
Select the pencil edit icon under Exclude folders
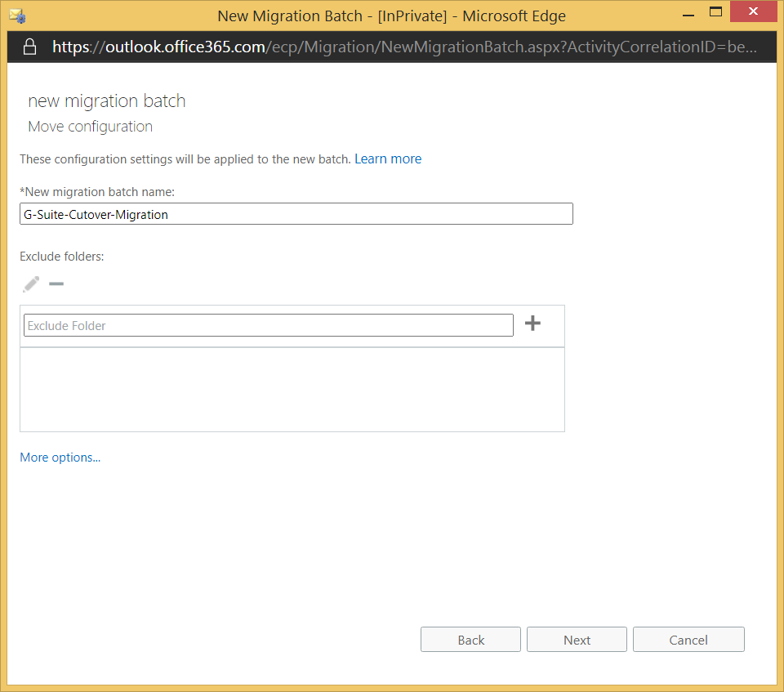(x=30, y=283)
